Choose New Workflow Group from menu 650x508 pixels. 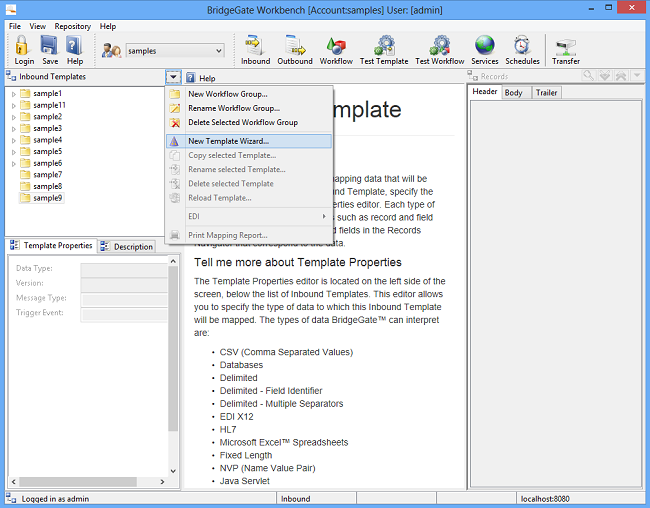[x=227, y=94]
